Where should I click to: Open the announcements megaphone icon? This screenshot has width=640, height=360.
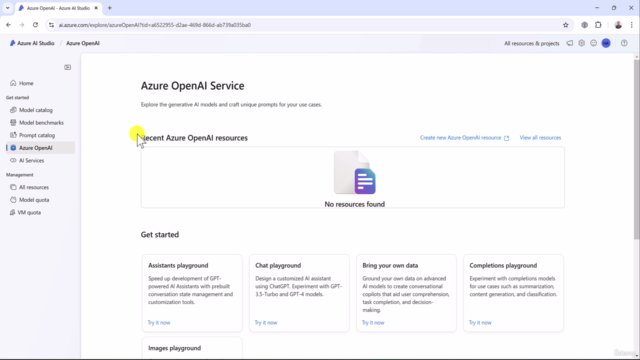(x=569, y=43)
